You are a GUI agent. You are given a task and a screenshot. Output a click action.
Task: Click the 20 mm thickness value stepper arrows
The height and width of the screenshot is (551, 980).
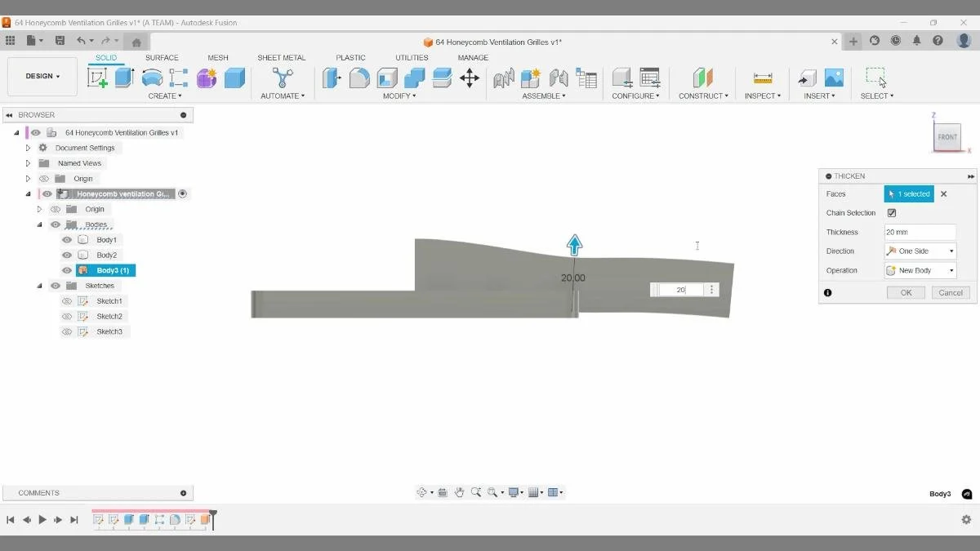point(712,289)
